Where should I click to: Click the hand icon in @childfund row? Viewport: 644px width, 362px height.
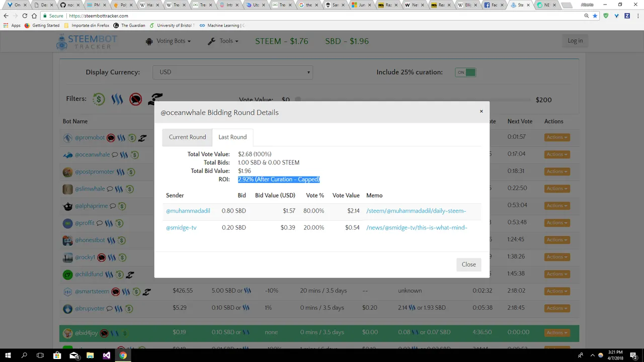(130, 275)
